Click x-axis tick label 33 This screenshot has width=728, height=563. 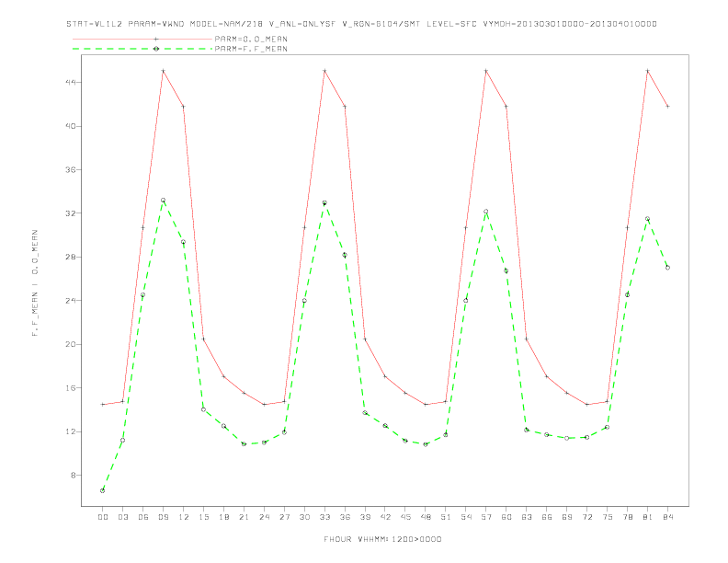coord(324,517)
